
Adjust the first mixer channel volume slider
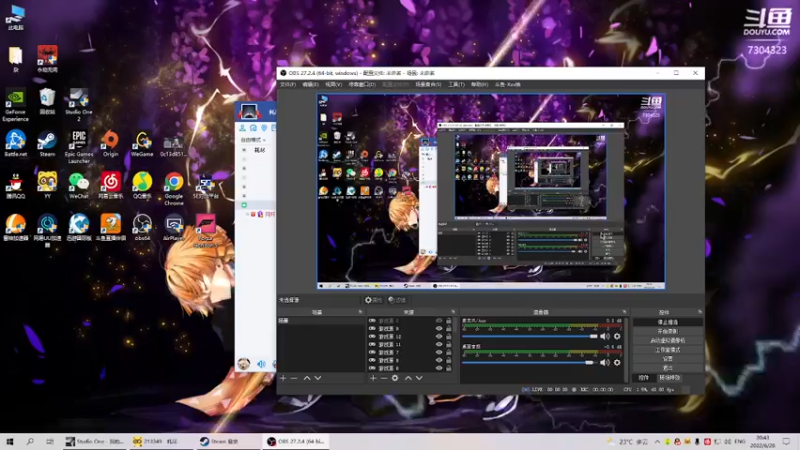point(530,336)
